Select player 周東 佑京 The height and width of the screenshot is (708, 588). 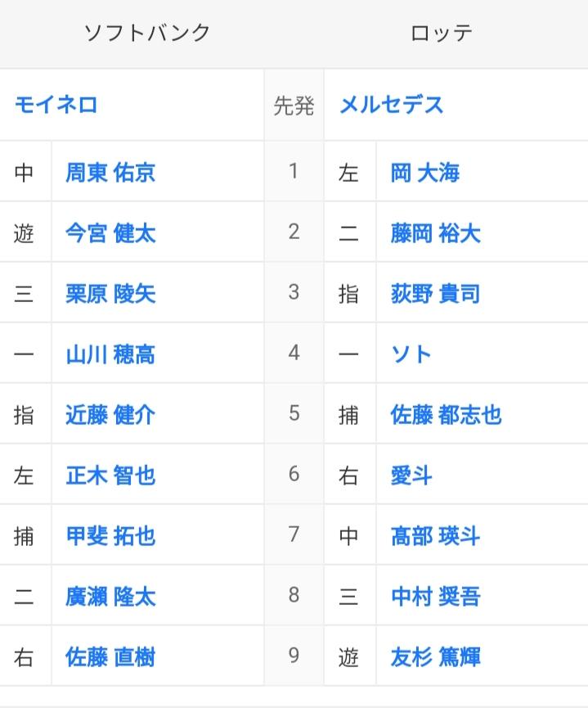pos(110,172)
